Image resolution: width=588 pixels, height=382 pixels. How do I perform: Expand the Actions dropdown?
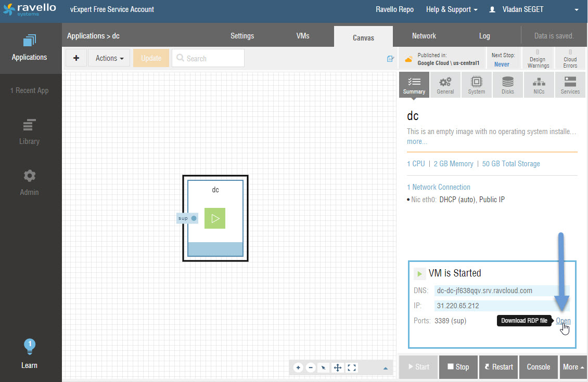tap(109, 58)
